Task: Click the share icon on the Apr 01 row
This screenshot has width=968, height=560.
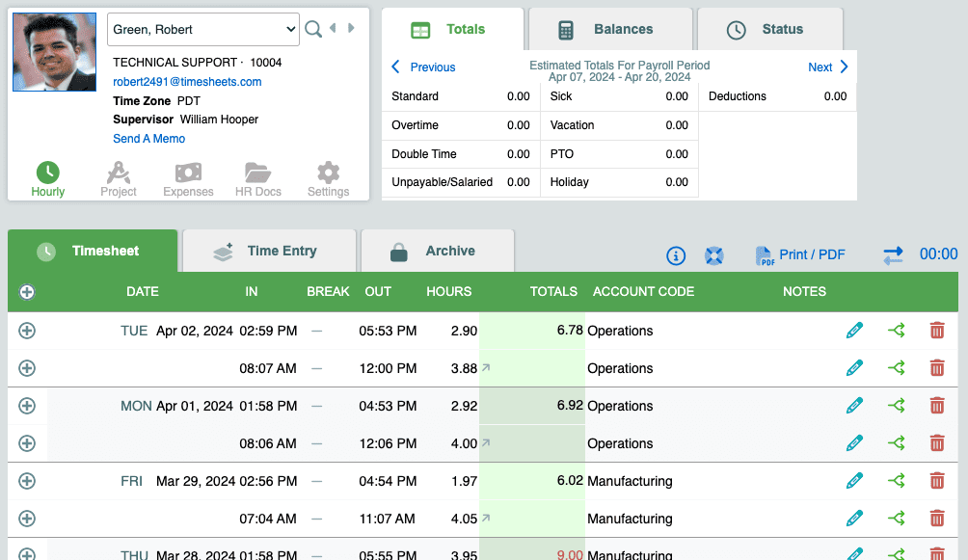Action: (896, 406)
